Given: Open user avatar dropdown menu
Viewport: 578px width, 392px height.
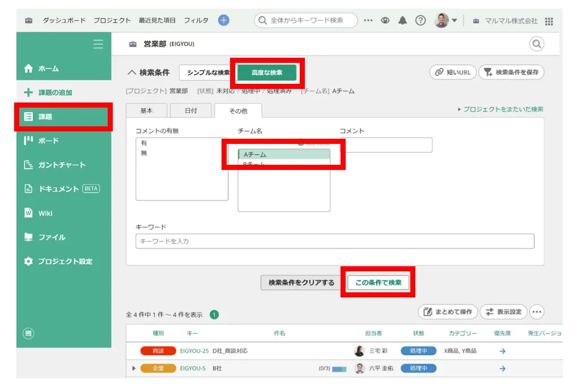Looking at the screenshot, I should pos(446,20).
